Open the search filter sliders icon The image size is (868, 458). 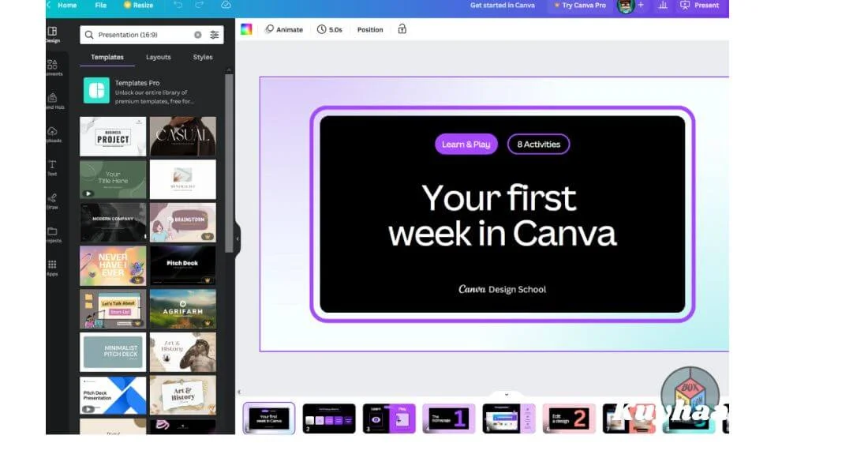(x=214, y=34)
